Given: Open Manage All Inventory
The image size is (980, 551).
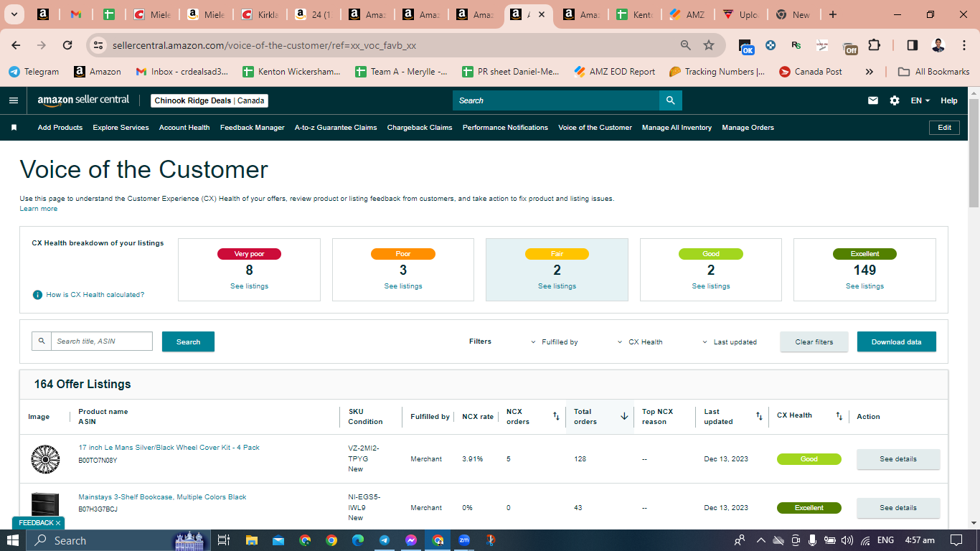Looking at the screenshot, I should coord(677,128).
